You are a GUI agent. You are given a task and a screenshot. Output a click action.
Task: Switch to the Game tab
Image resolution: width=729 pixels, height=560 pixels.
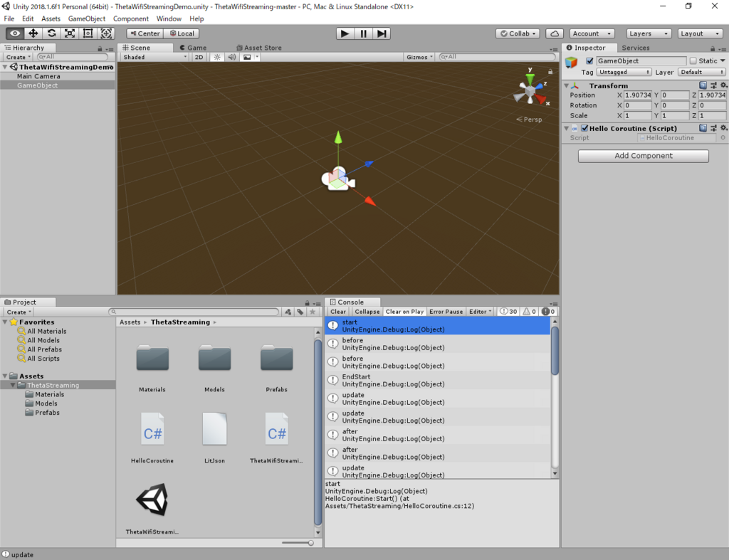(x=193, y=48)
